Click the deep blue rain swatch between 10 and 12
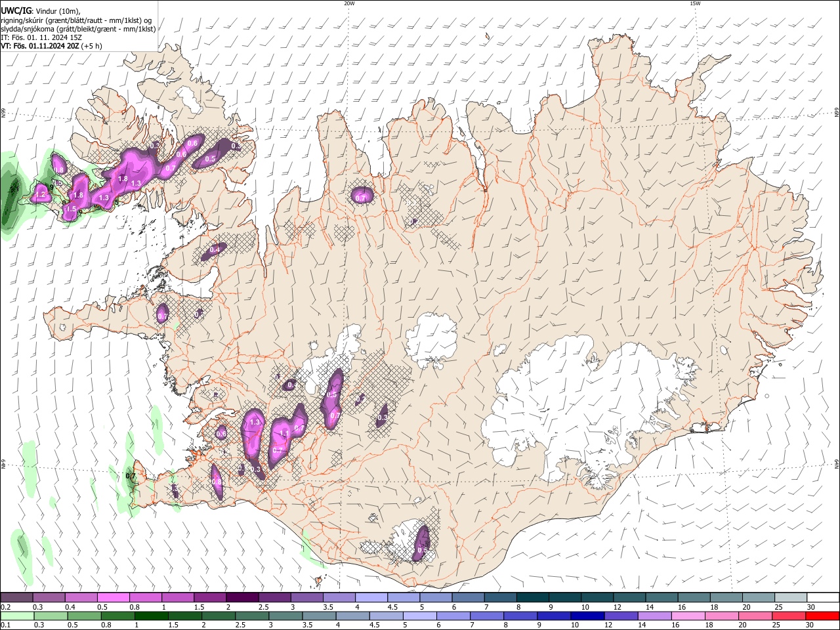The image size is (840, 630). click(x=587, y=616)
